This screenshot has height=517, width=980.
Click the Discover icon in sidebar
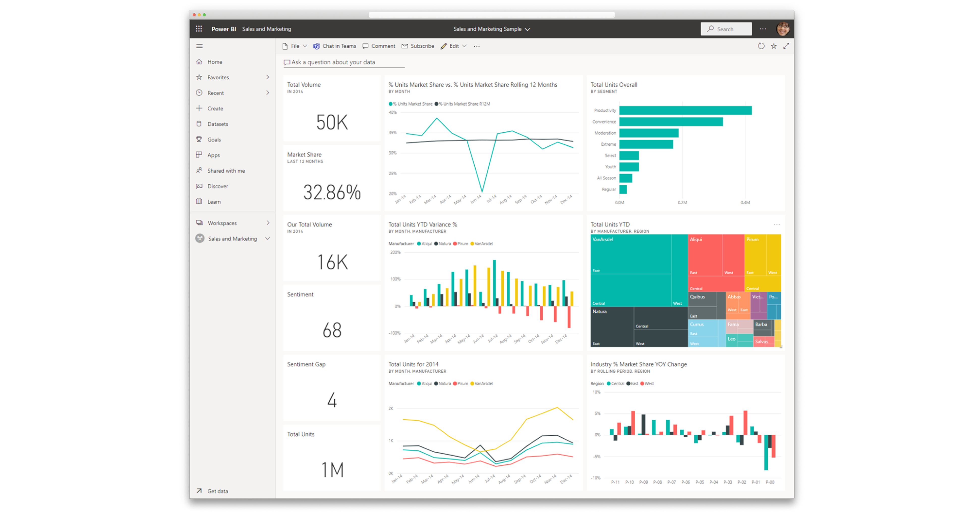click(199, 186)
